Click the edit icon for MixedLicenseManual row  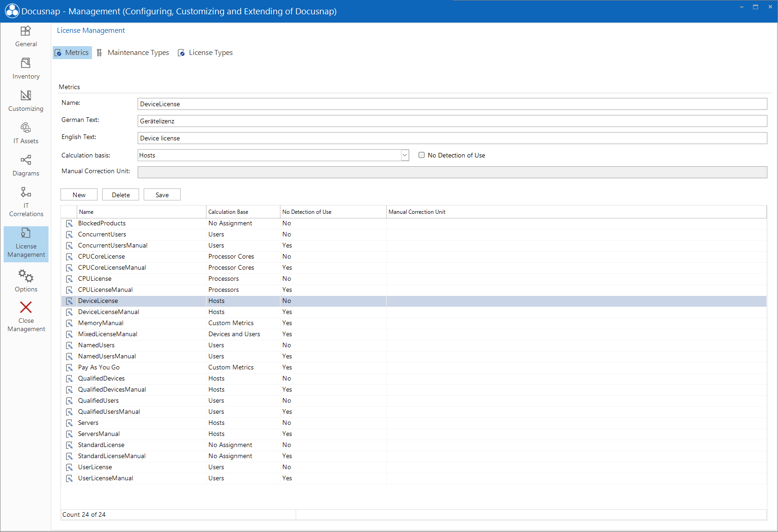coord(69,334)
